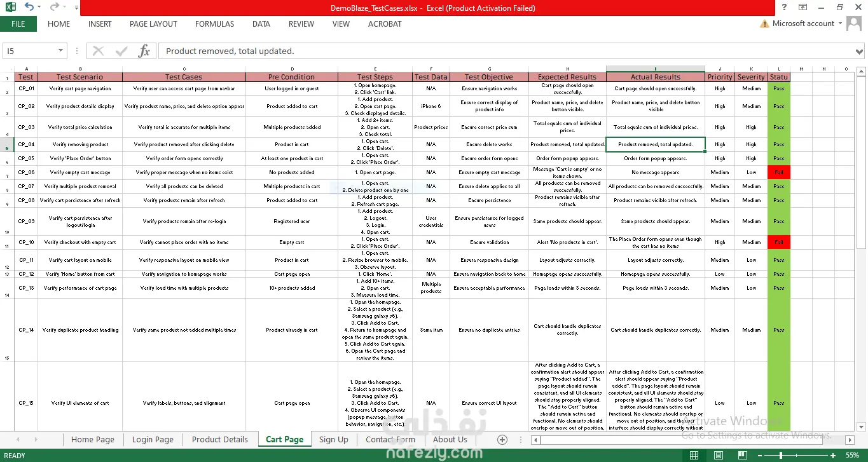Open the About Us sheet tab
The height and width of the screenshot is (462, 868).
450,439
